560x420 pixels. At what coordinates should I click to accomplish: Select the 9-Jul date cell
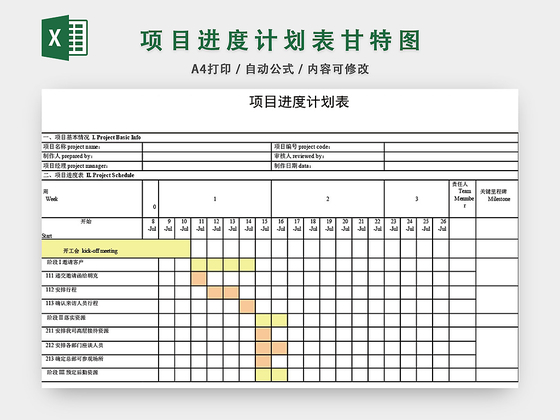coord(168,228)
